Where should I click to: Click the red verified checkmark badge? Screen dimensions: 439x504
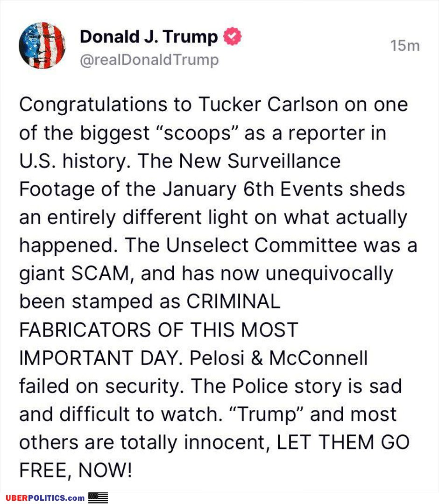(233, 36)
